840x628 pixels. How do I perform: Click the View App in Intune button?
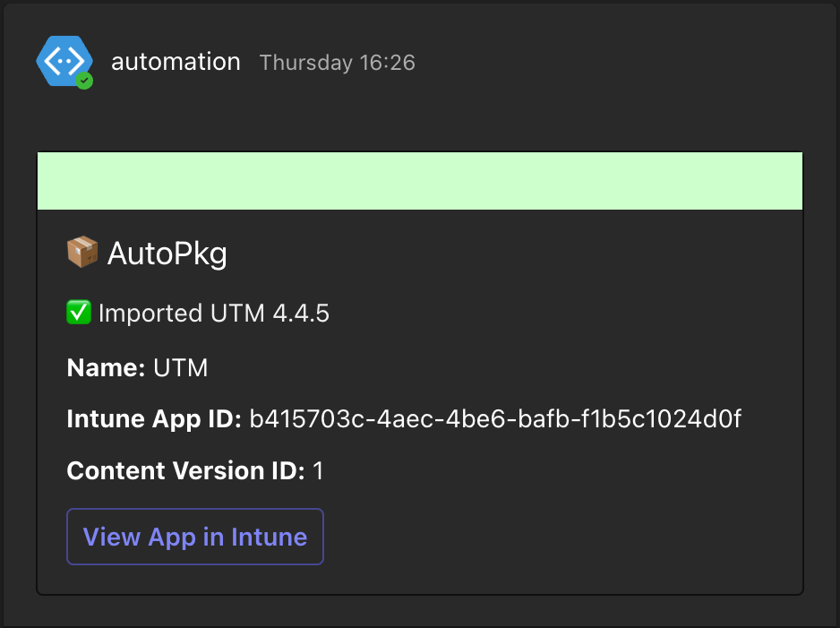pyautogui.click(x=195, y=537)
